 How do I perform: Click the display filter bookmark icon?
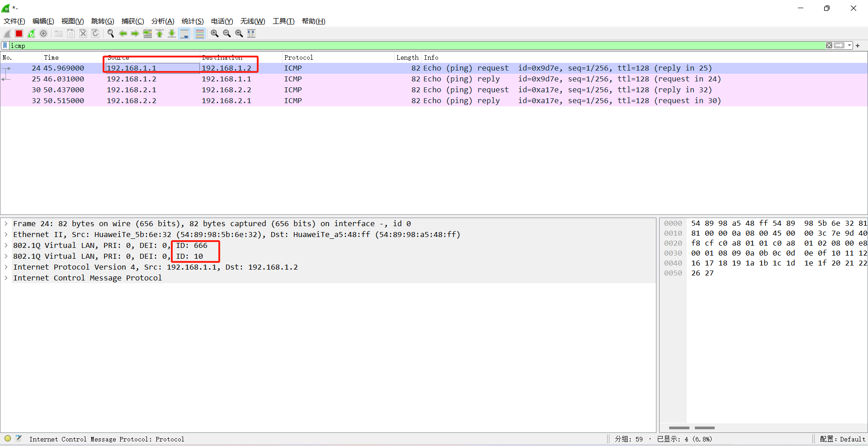click(x=5, y=45)
